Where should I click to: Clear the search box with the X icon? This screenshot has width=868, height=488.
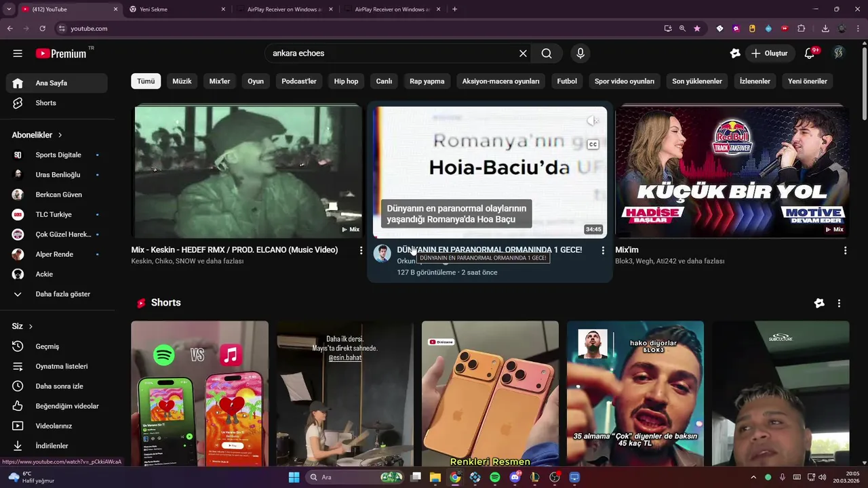pyautogui.click(x=523, y=54)
